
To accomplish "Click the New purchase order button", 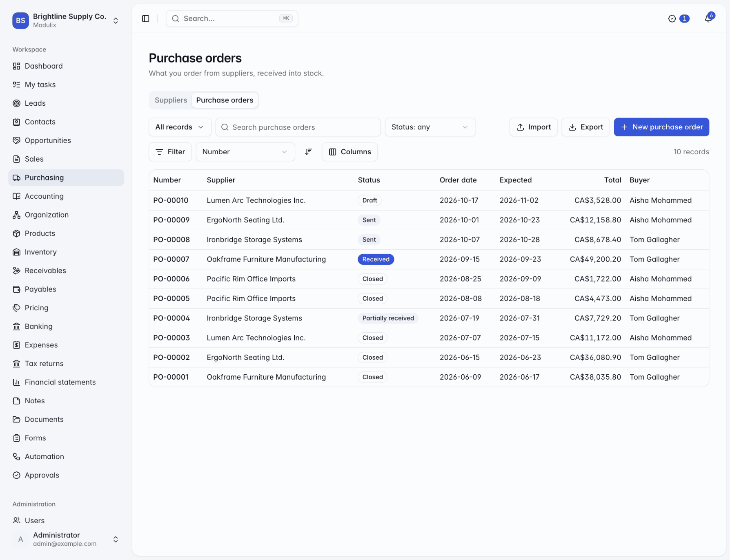I will tap(661, 127).
